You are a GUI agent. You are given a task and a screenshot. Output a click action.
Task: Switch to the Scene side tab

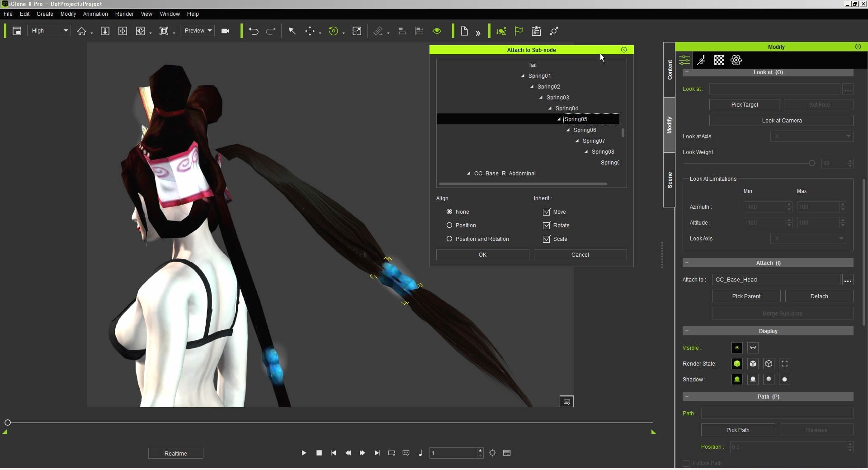(670, 180)
